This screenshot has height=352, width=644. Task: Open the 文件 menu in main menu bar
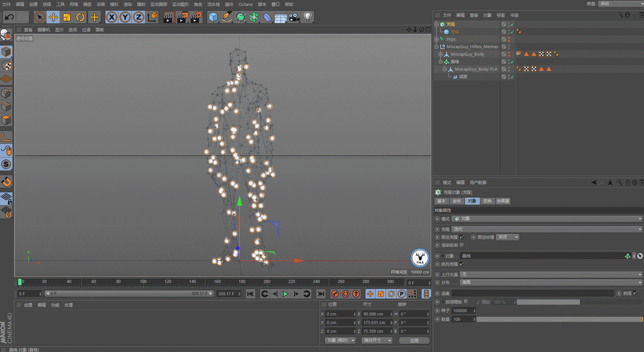coord(6,4)
